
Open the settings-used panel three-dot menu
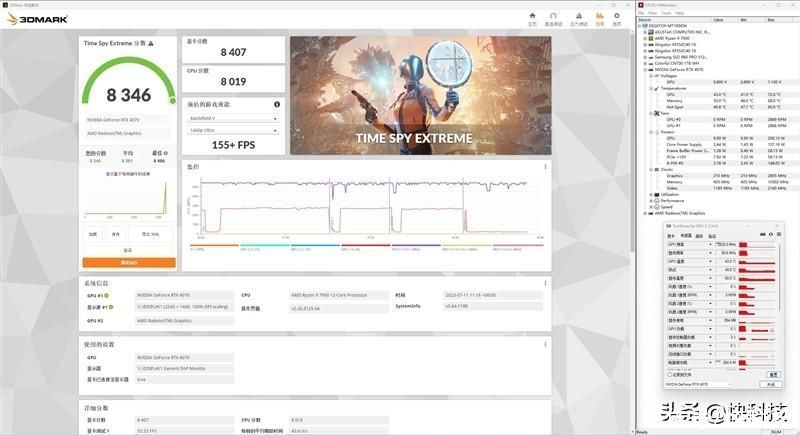click(545, 344)
